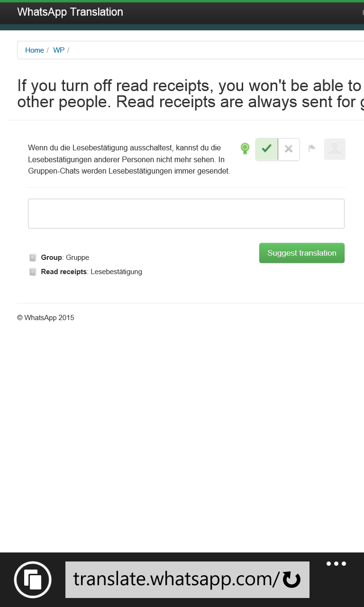Reject the translation with the X button
Screen dimensions: 364x607
coord(289,149)
